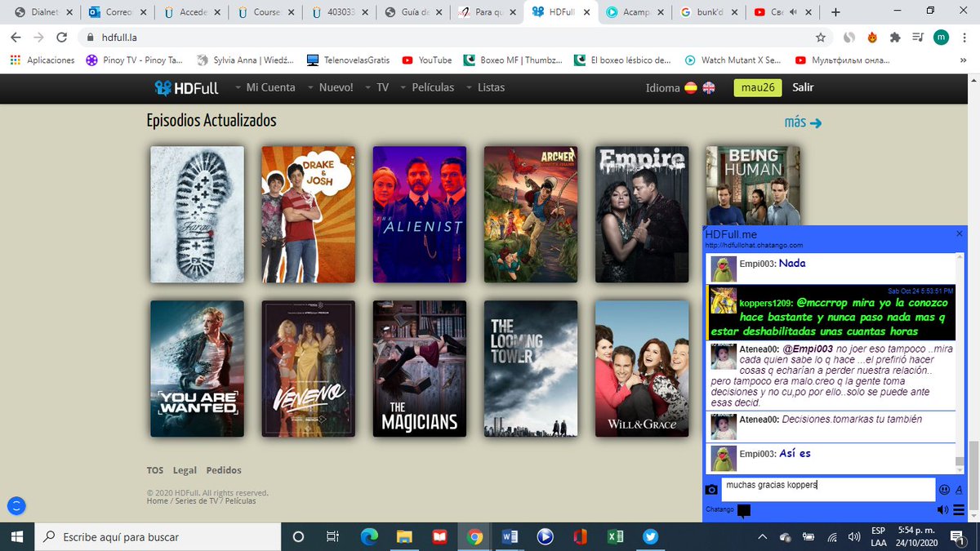The height and width of the screenshot is (551, 980).
Task: Open the Chatango hamburger menu
Action: [x=959, y=510]
